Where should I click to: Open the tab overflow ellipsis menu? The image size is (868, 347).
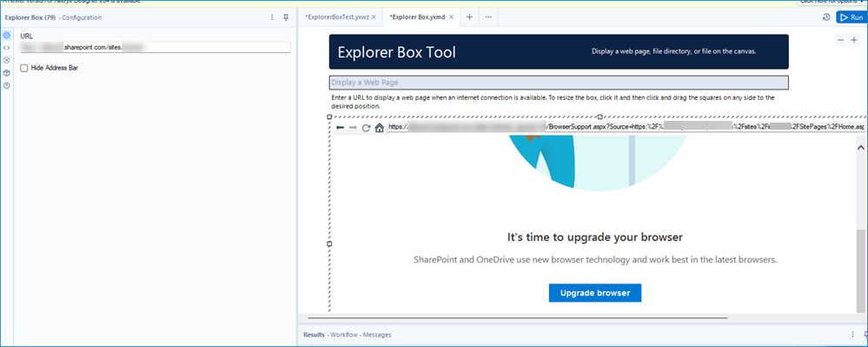point(488,17)
